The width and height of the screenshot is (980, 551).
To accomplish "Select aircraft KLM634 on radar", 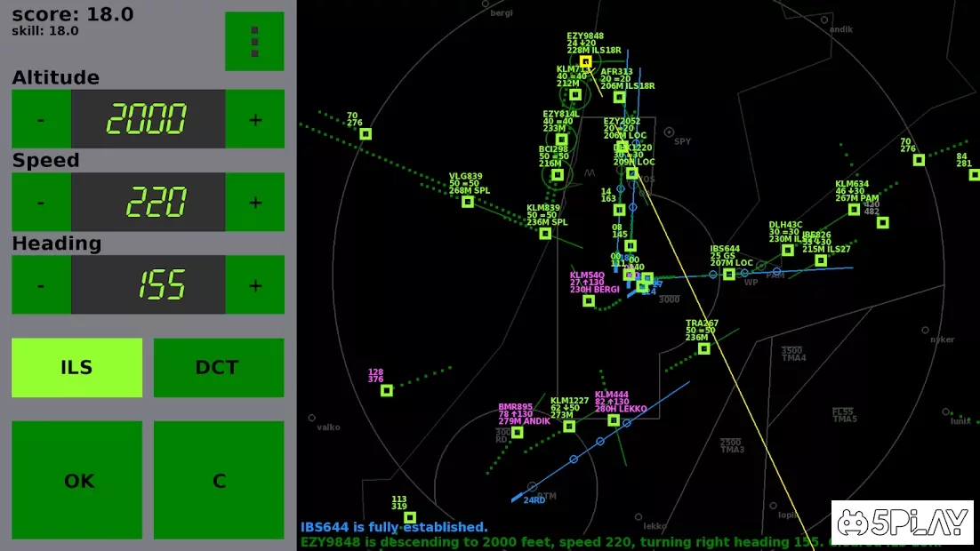I will (x=854, y=210).
